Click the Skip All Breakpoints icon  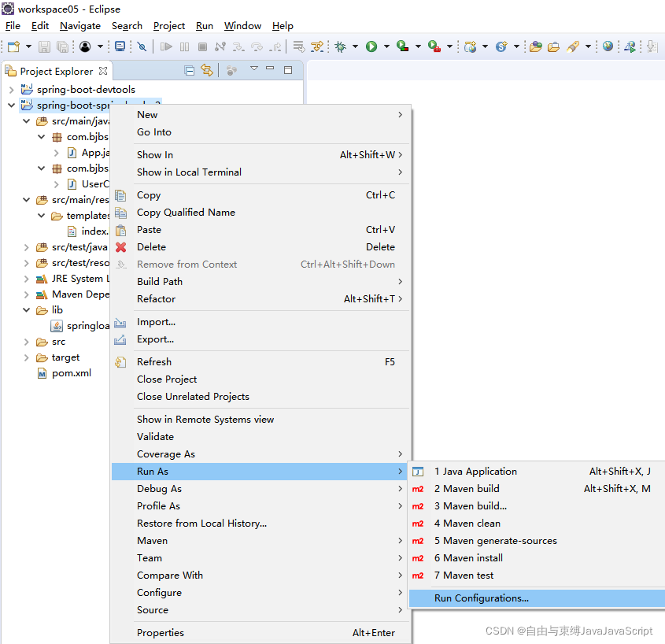[142, 46]
